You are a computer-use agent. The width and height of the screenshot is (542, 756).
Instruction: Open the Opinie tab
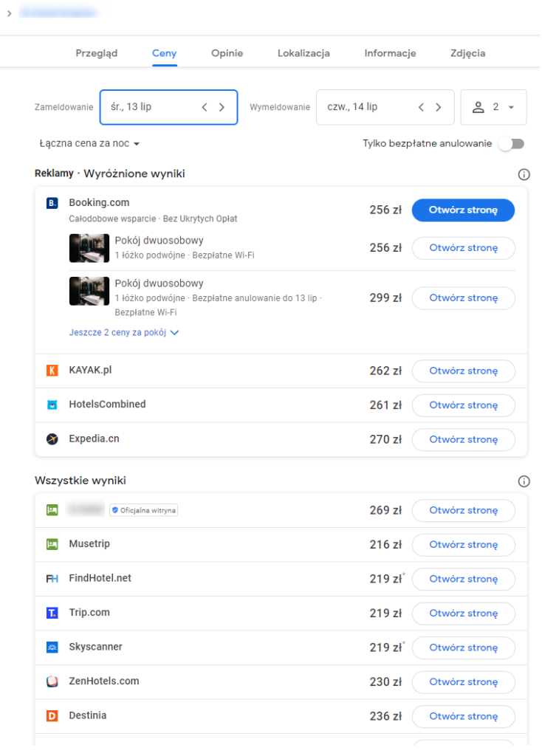[x=227, y=53]
